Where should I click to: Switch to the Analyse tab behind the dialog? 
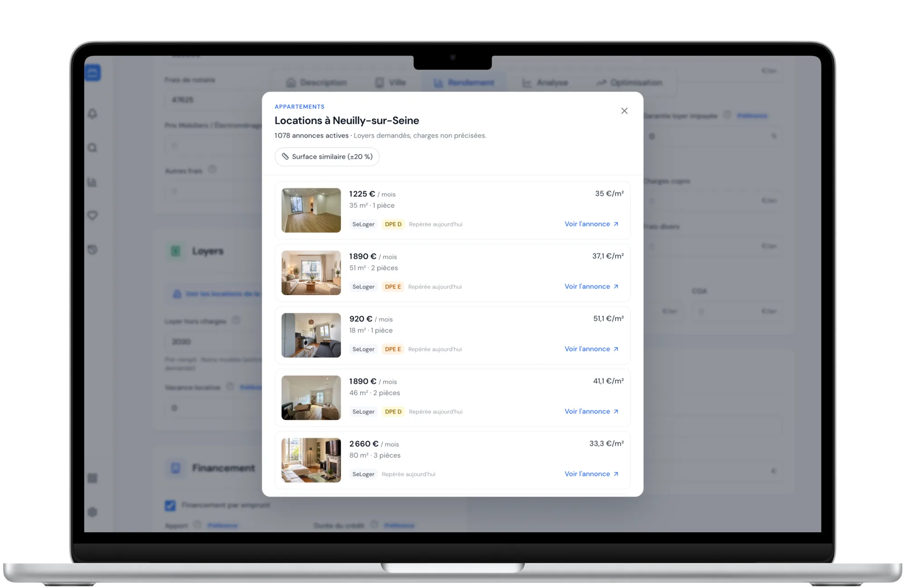click(545, 83)
